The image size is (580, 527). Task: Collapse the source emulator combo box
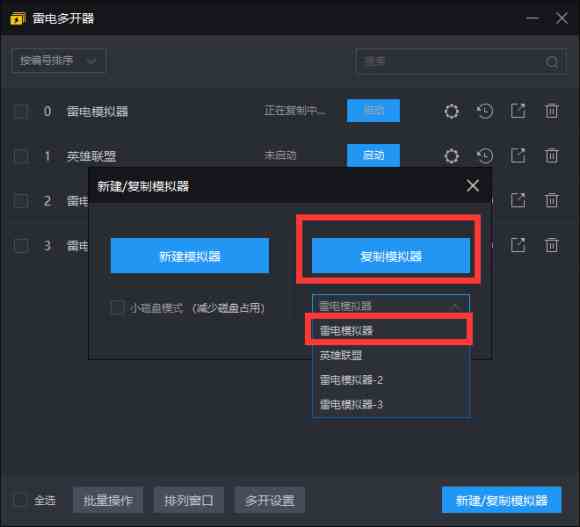click(x=391, y=306)
